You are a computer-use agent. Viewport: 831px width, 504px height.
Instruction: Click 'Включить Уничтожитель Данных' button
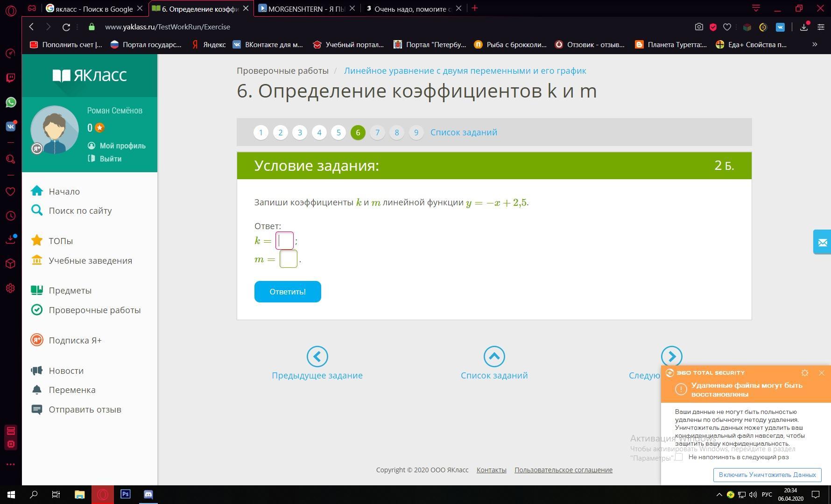click(767, 475)
